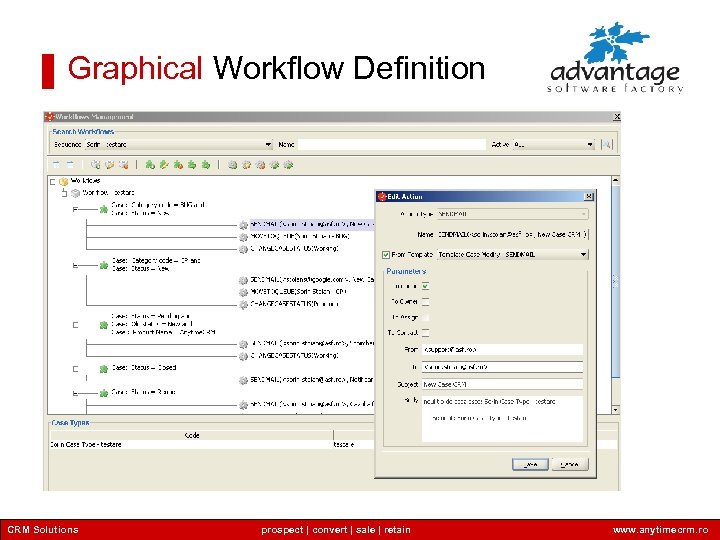Click the second gear action toolbar icon

click(x=247, y=164)
